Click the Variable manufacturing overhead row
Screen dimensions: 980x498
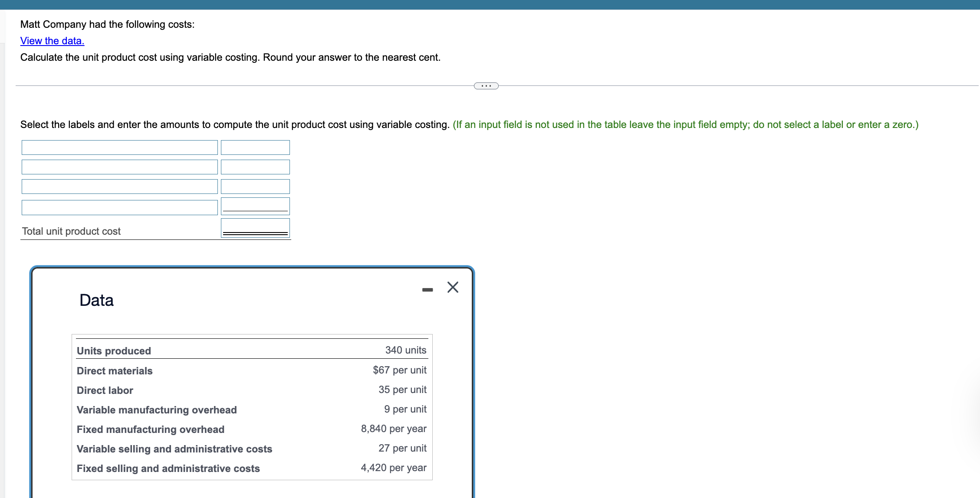click(157, 410)
